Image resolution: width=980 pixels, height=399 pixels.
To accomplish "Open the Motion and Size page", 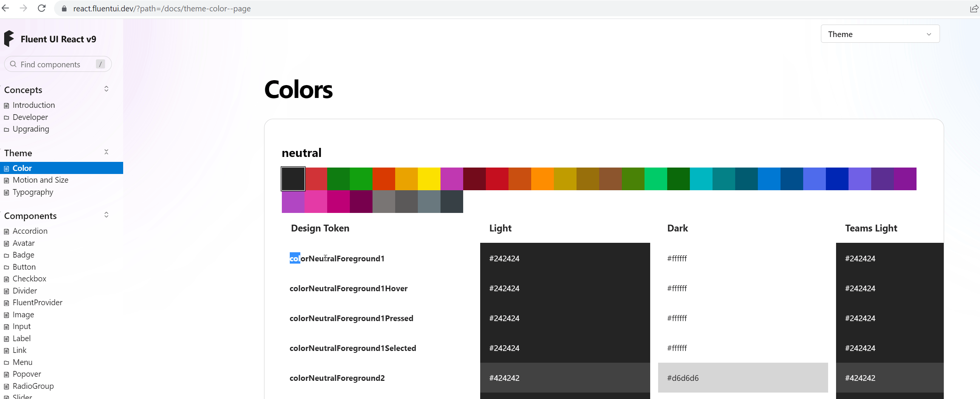I will tap(41, 180).
